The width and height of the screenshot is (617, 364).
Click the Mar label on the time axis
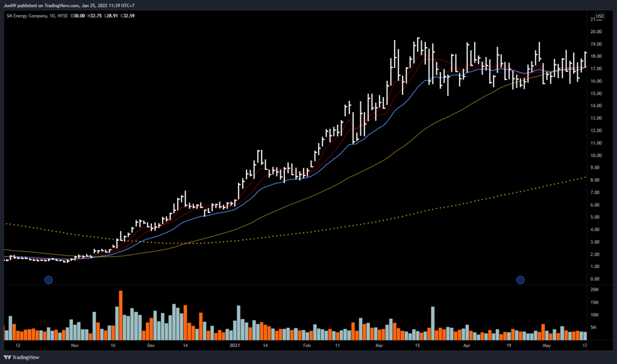point(378,347)
